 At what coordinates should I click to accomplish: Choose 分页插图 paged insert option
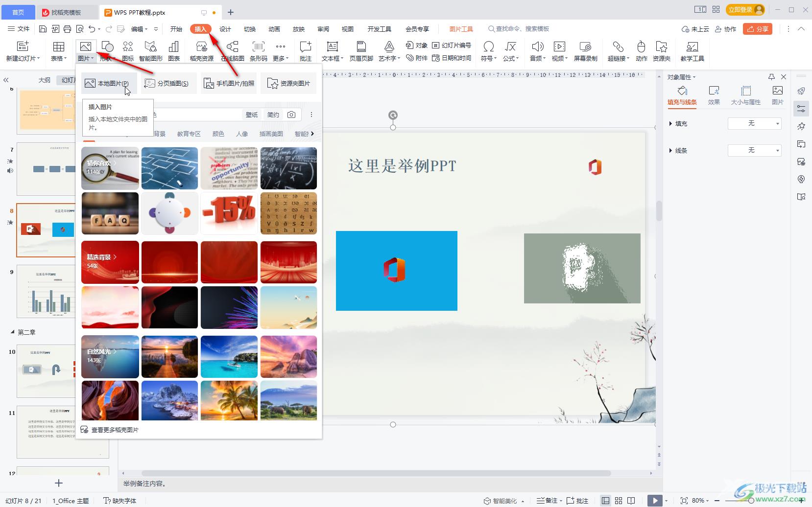pyautogui.click(x=169, y=83)
